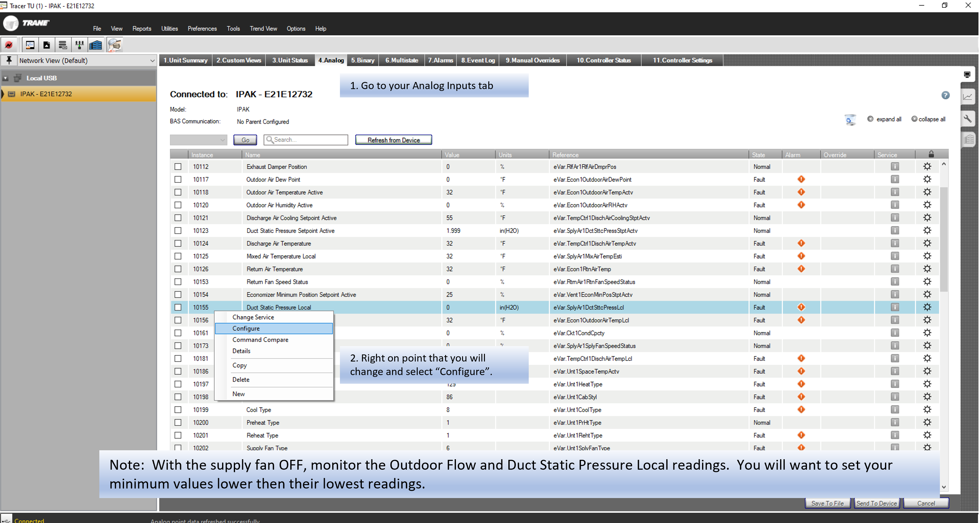Click the Go button
980x523 pixels.
point(245,140)
